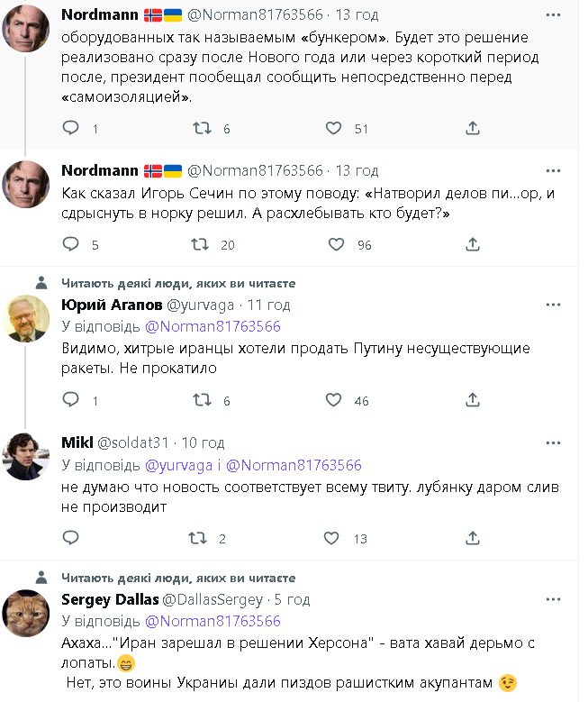This screenshot has width=588, height=702.
Task: Share Mikl's reply tweet
Action: tap(472, 539)
